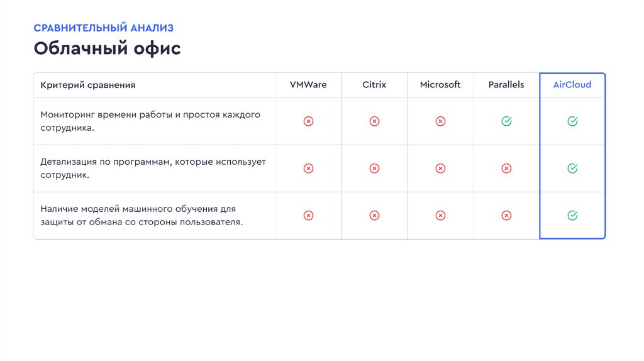644x361 pixels.
Task: Click the AirCloud green check for work-time monitoring
Action: pos(572,121)
